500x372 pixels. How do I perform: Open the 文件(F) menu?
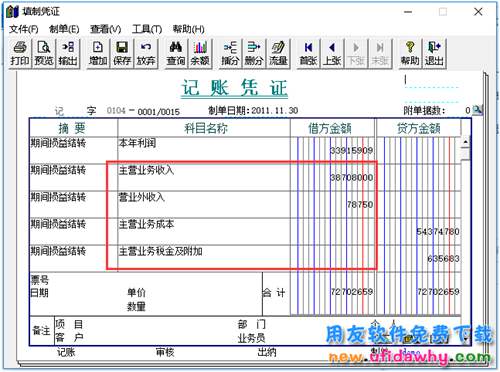pyautogui.click(x=24, y=29)
